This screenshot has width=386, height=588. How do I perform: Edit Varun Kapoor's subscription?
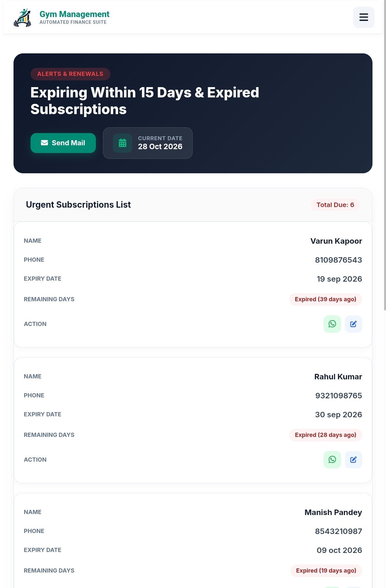point(353,324)
